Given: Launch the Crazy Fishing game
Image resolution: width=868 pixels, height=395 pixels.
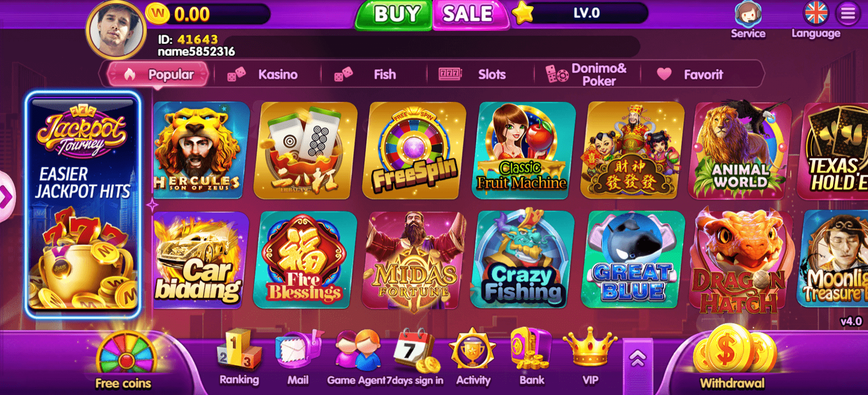Looking at the screenshot, I should coord(522,259).
